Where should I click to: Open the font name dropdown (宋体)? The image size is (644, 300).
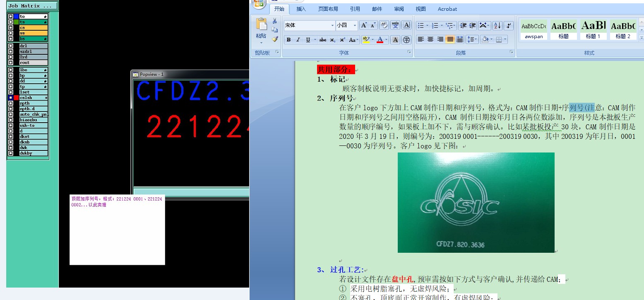click(332, 25)
